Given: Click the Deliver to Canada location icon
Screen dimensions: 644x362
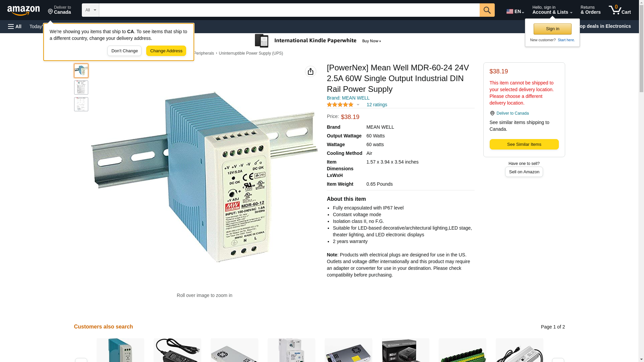Looking at the screenshot, I should [492, 113].
